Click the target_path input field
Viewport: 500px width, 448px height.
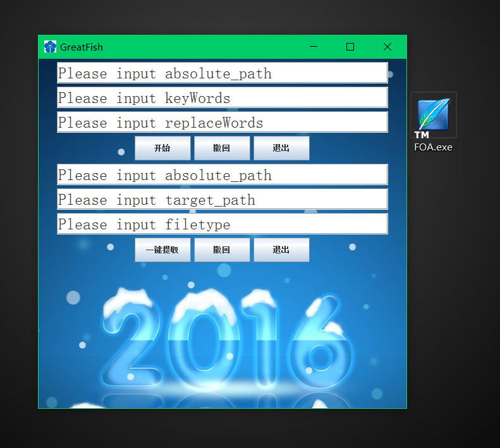point(223,199)
